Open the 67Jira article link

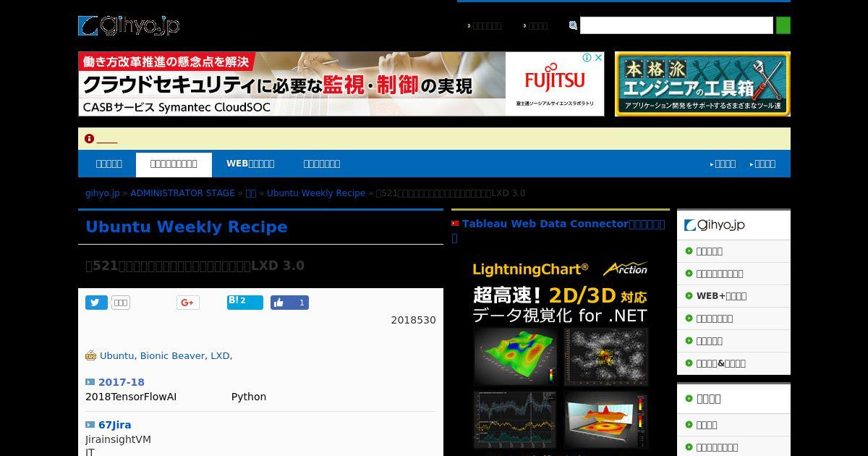115,425
